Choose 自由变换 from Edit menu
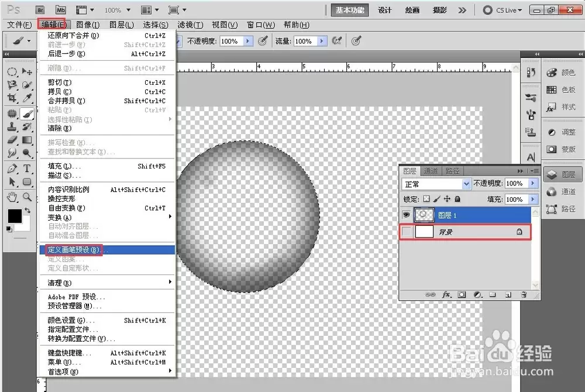The height and width of the screenshot is (392, 585). pos(107,208)
